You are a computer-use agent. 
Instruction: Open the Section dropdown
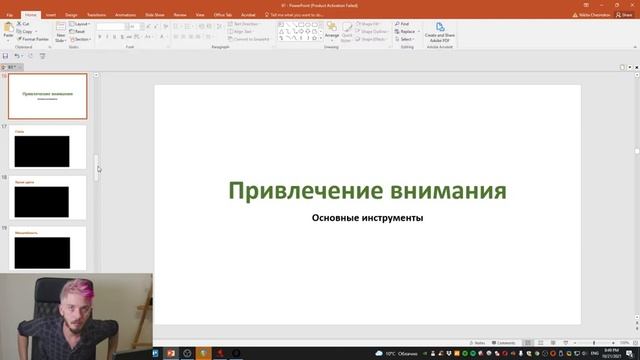(x=80, y=39)
